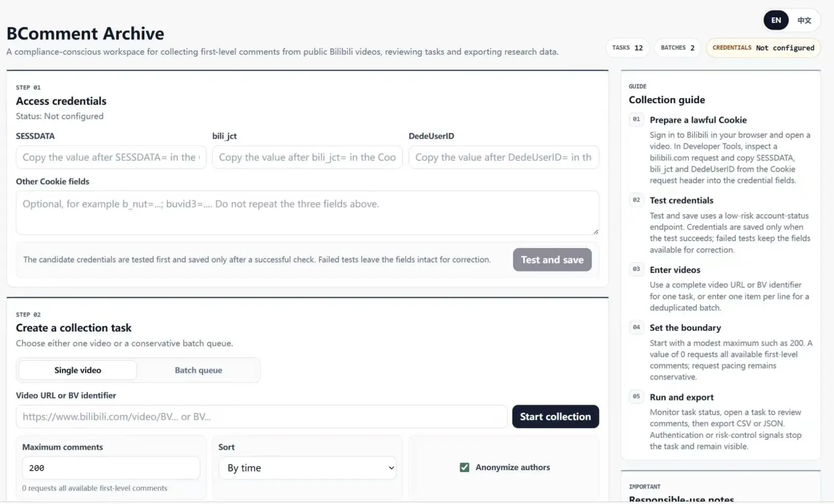This screenshot has height=504, width=834.
Task: Open the Sort dropdown showing By time
Action: (308, 468)
